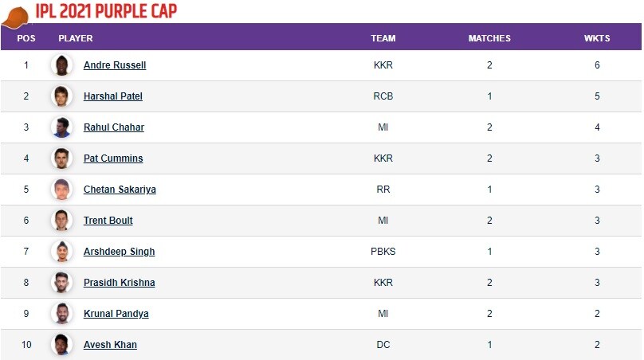Click Pat Cummins' avatar image
Viewport: 644px width, 360px height.
click(x=61, y=158)
